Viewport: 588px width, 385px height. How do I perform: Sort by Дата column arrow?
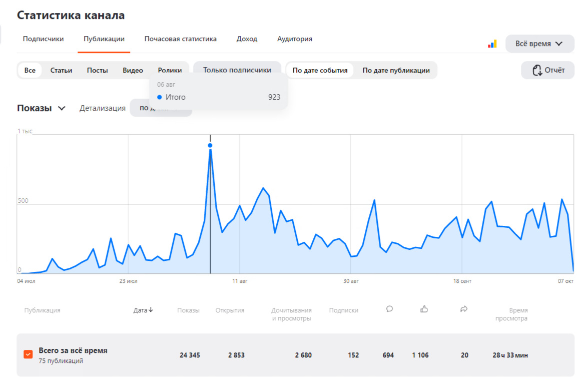[x=151, y=310]
